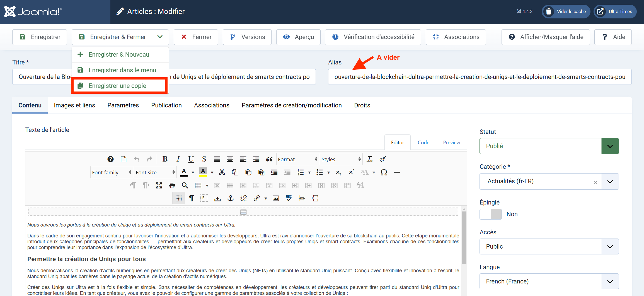Click the print icon in editor

point(172,185)
